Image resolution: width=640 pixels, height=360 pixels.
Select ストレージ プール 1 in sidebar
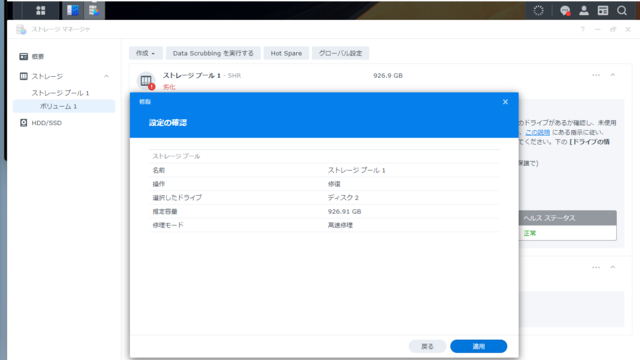click(60, 93)
